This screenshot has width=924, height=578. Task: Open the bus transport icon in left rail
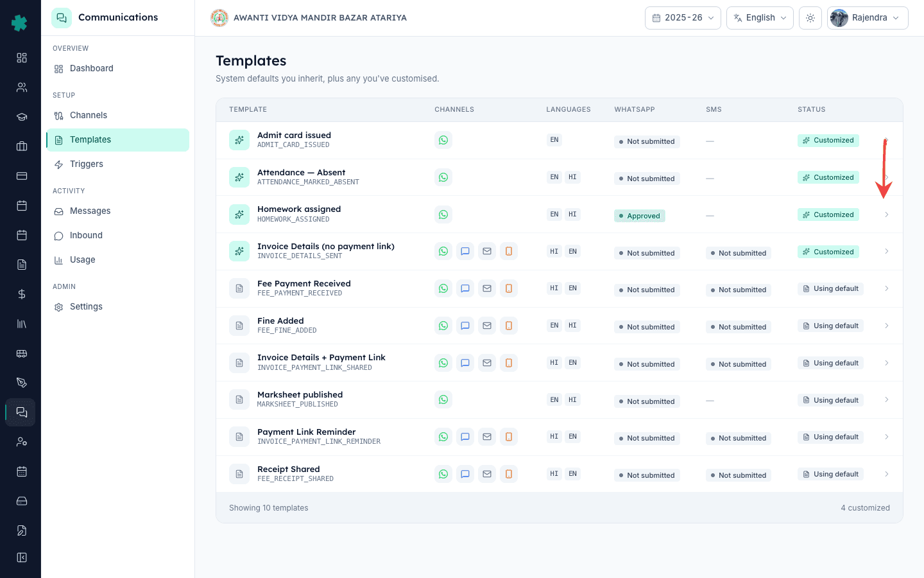[21, 353]
